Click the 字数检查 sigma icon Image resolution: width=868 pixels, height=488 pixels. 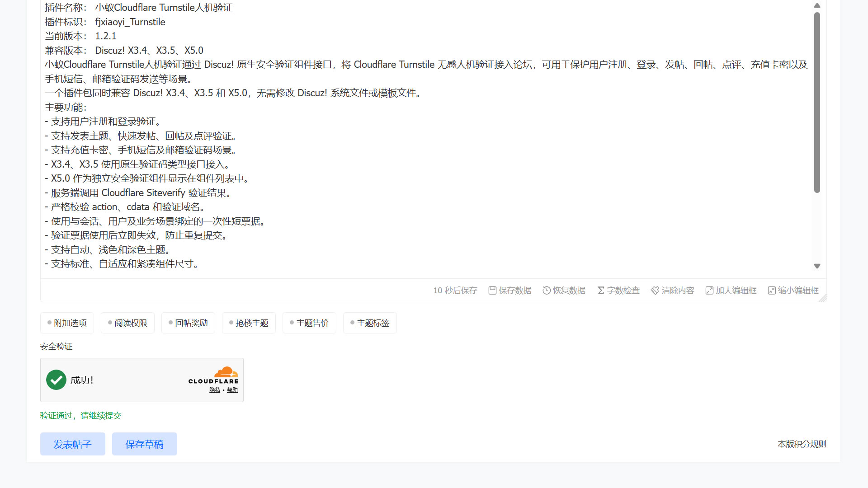coord(601,291)
